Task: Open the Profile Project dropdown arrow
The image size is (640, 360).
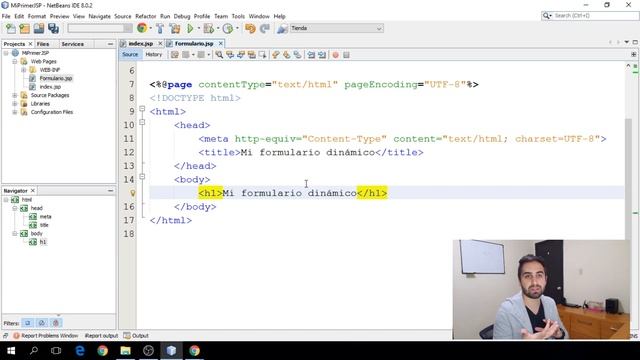Action: point(237,28)
